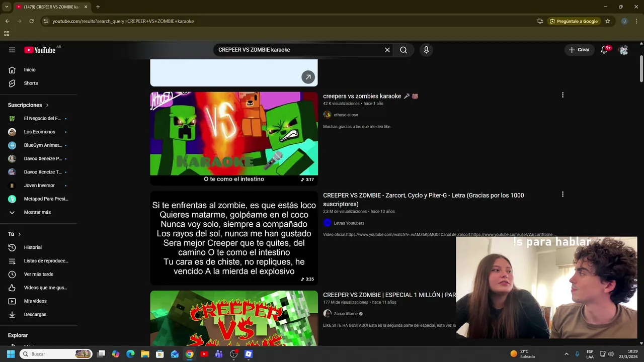Open Joven Inversor subscription
This screenshot has height=362, width=644.
click(39, 186)
